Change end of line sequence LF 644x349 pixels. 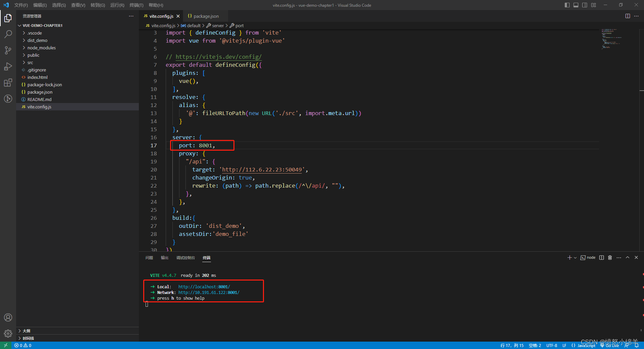[x=565, y=345]
